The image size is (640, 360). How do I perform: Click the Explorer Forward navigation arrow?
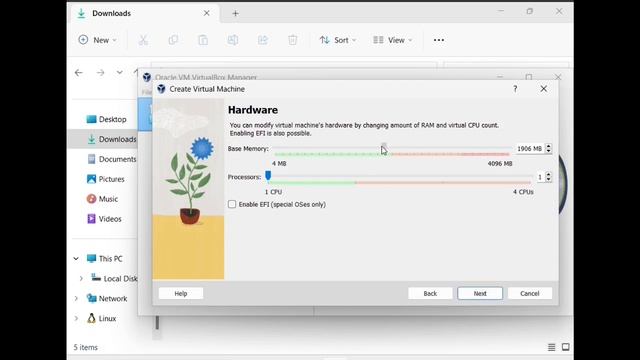point(100,73)
